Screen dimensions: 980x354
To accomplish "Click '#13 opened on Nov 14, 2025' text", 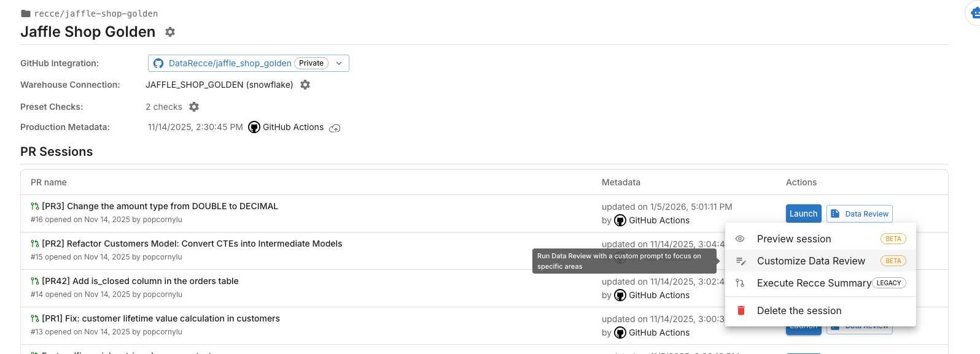I will [x=106, y=332].
